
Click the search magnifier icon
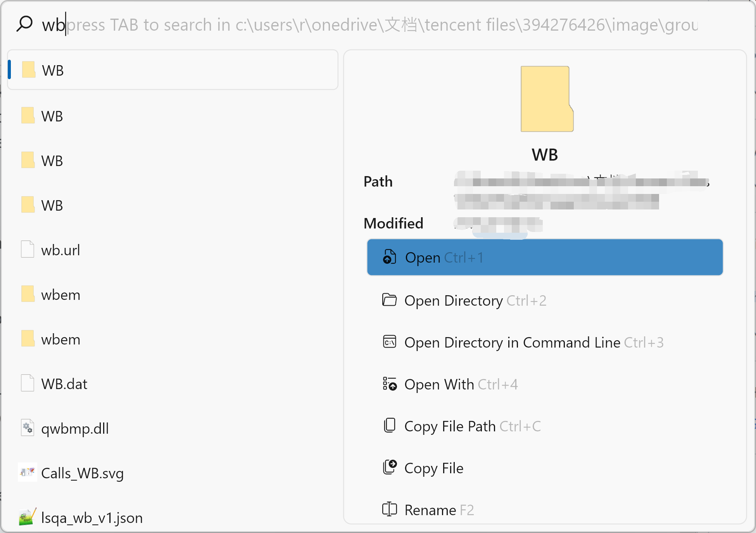pos(25,23)
